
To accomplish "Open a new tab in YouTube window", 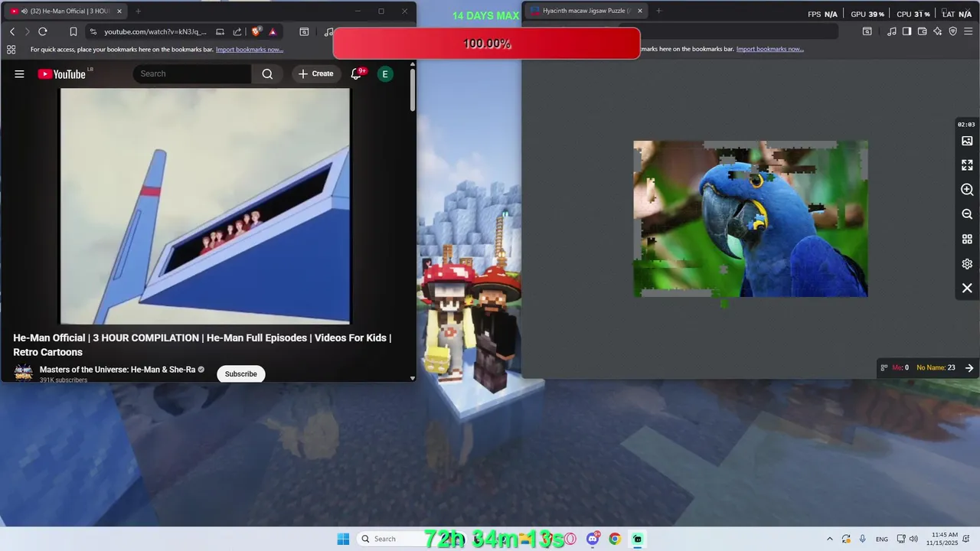I will (x=138, y=11).
